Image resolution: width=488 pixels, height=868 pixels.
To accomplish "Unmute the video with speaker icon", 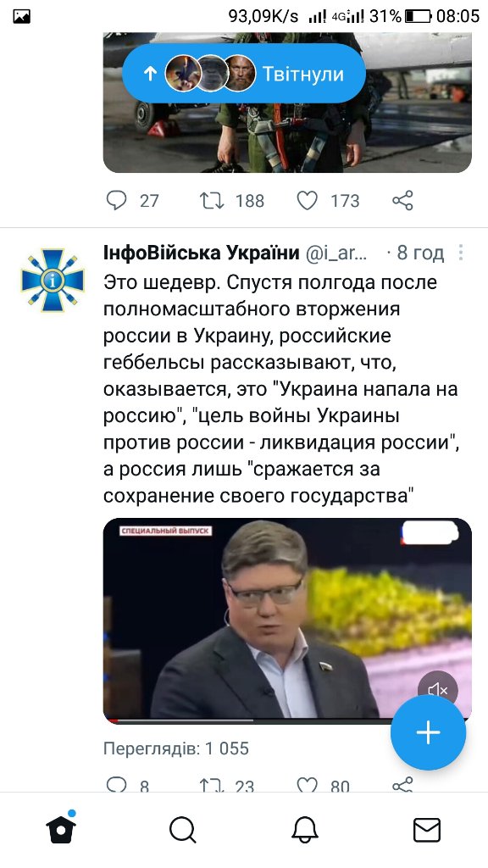I will click(437, 690).
